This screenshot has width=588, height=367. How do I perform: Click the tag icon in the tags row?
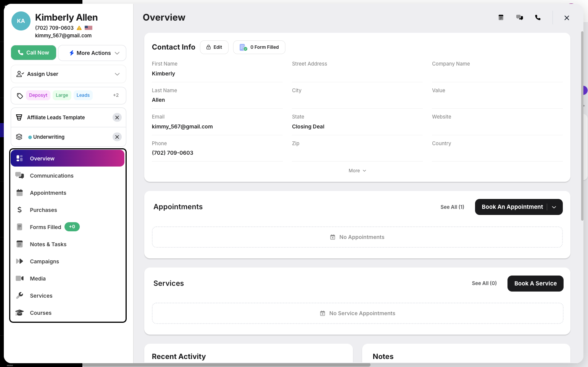pos(20,96)
